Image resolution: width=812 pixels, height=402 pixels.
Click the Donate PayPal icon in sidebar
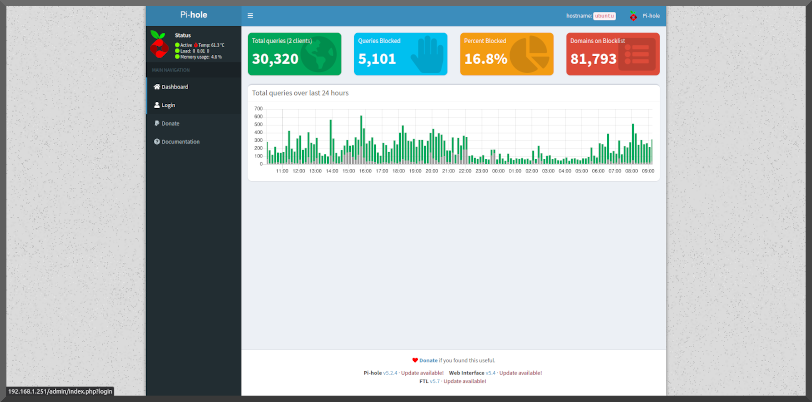(157, 123)
